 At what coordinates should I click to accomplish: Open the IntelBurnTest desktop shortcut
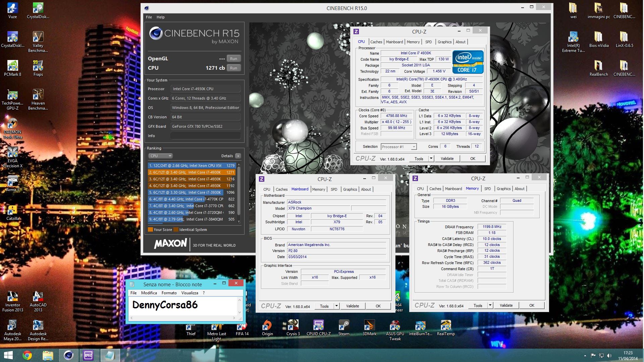pos(420,327)
